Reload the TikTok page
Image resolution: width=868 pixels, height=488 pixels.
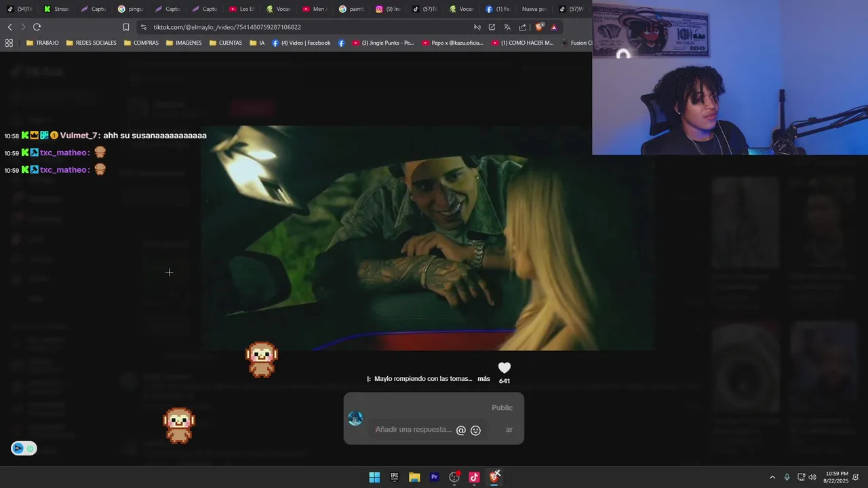[37, 27]
